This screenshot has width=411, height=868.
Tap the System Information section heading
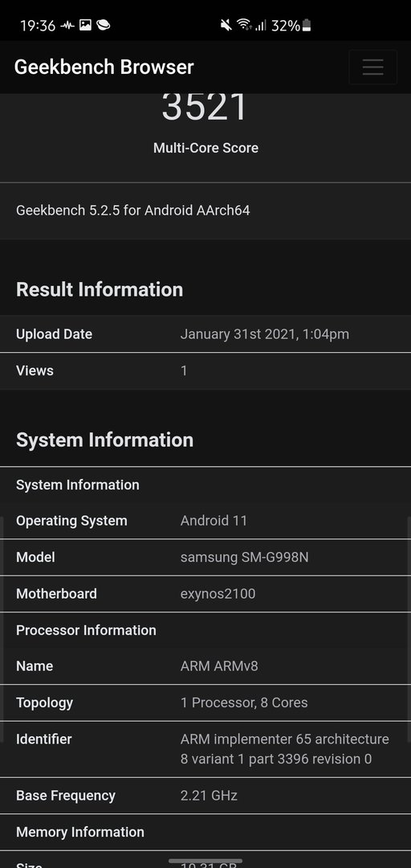pos(104,440)
